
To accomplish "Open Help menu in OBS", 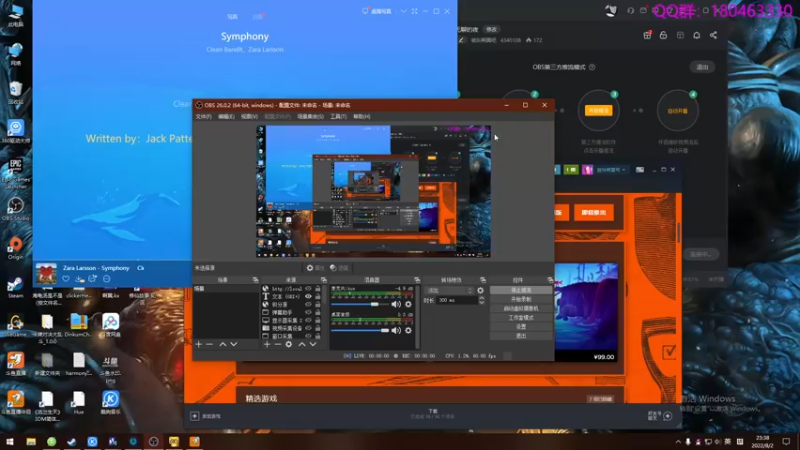I will 362,116.
